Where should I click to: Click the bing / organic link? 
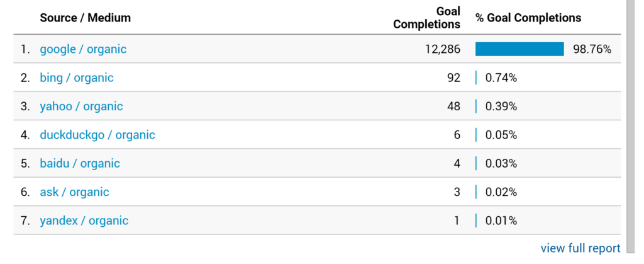pos(77,78)
